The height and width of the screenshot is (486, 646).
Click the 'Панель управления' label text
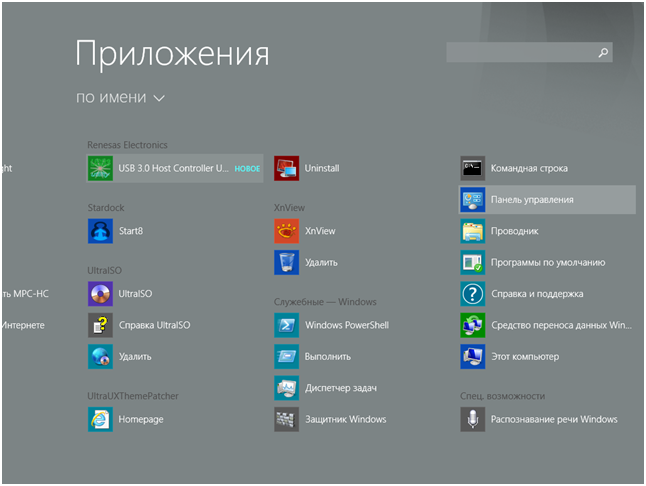[x=532, y=200]
